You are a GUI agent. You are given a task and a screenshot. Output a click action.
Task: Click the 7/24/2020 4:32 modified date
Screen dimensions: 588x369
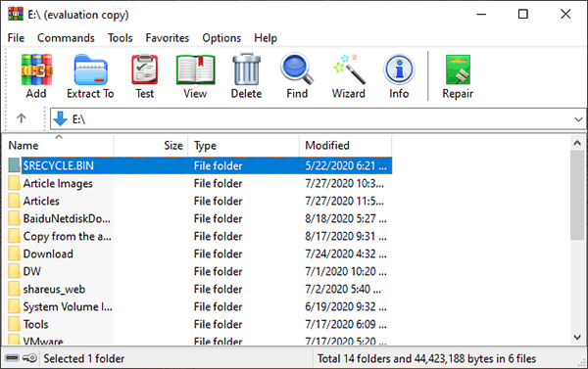tap(346, 254)
